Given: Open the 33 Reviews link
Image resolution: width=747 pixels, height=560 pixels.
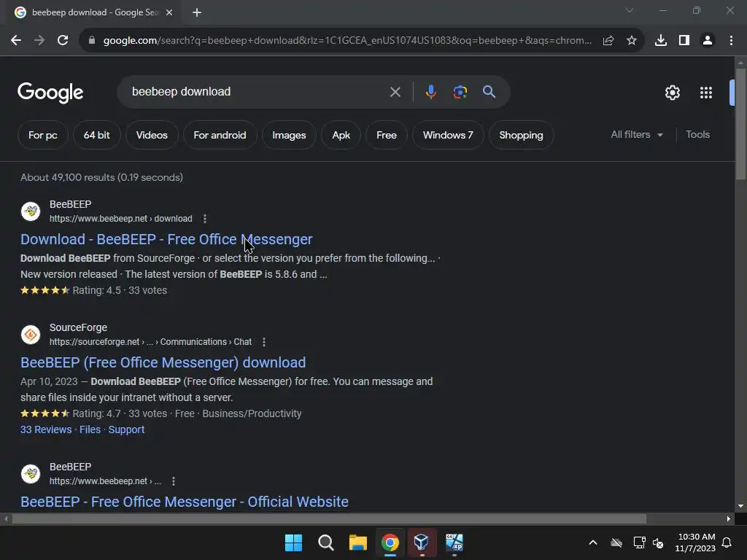Looking at the screenshot, I should [x=46, y=429].
